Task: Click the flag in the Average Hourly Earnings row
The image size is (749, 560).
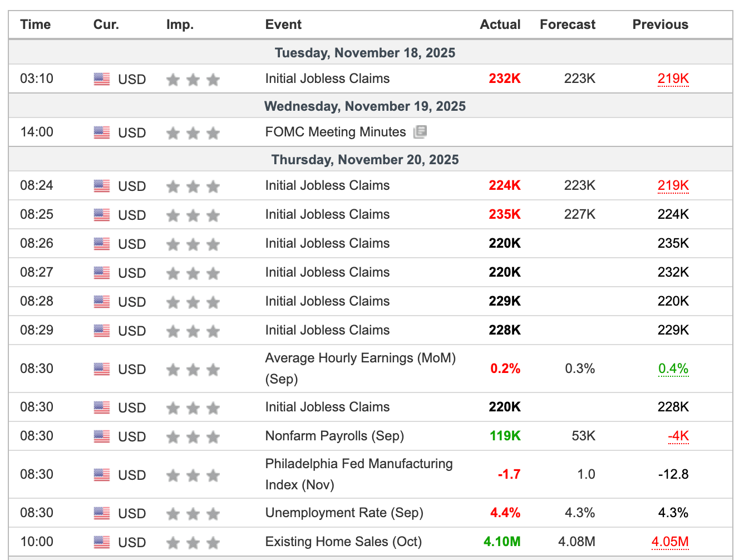Action: (102, 369)
